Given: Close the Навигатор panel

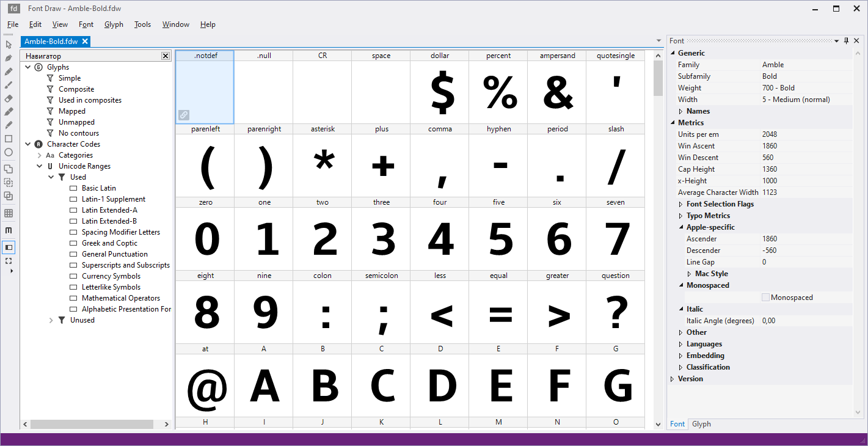Looking at the screenshot, I should 165,56.
